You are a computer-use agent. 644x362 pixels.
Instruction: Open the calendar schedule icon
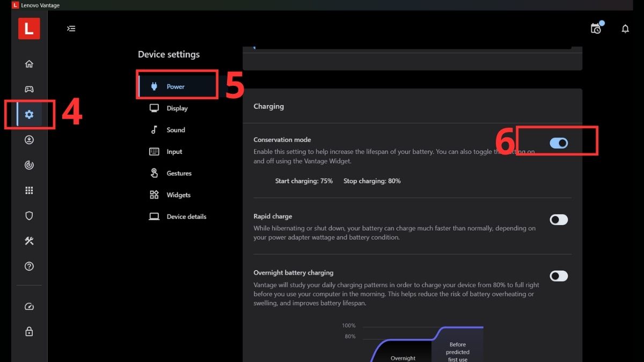(596, 28)
